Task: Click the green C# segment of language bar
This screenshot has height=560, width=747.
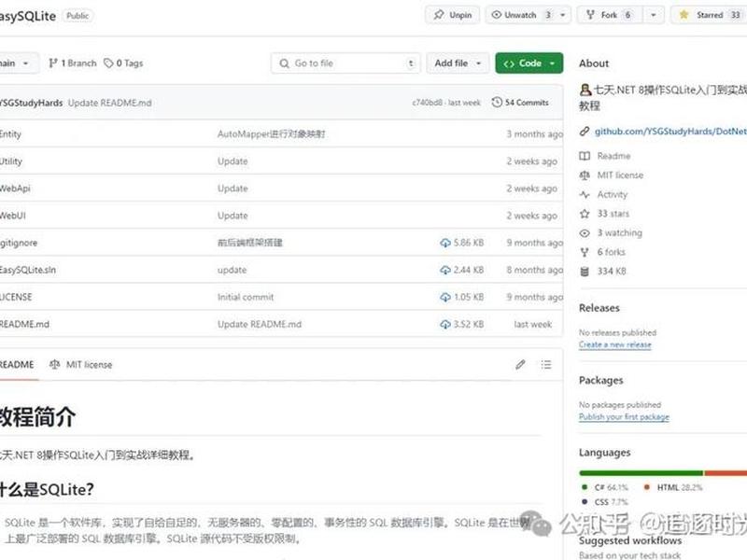Action: [x=641, y=473]
